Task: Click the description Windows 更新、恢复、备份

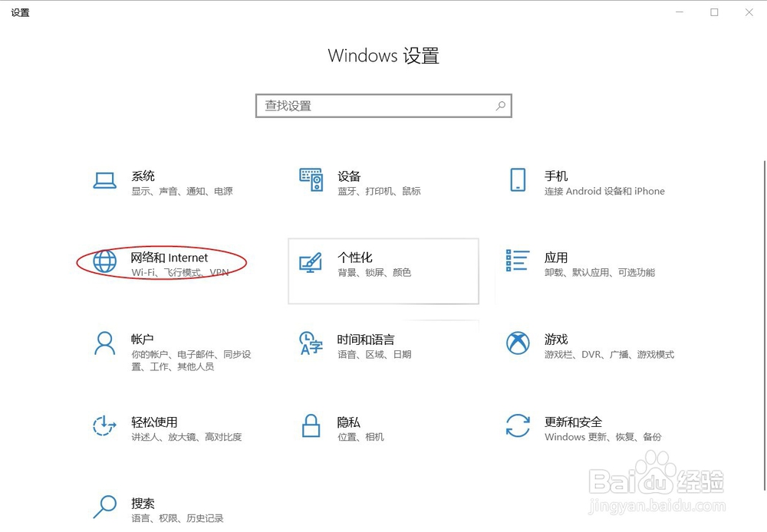Action: [603, 437]
